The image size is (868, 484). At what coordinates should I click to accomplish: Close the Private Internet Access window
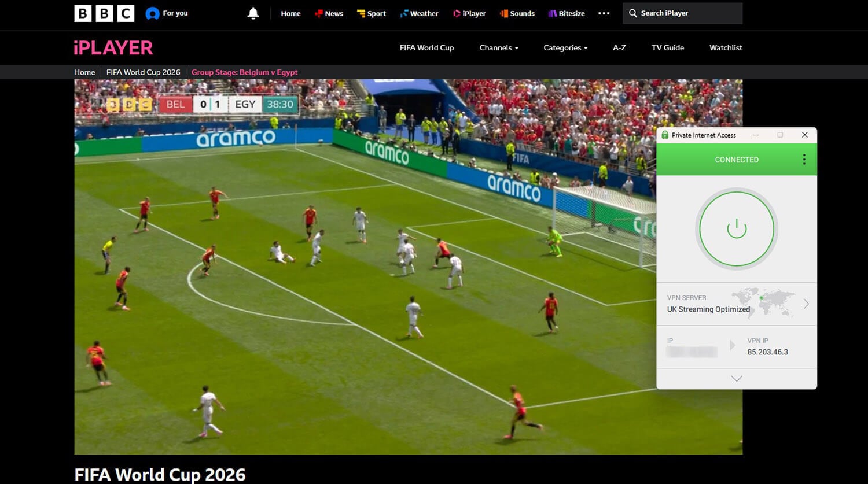coord(804,135)
